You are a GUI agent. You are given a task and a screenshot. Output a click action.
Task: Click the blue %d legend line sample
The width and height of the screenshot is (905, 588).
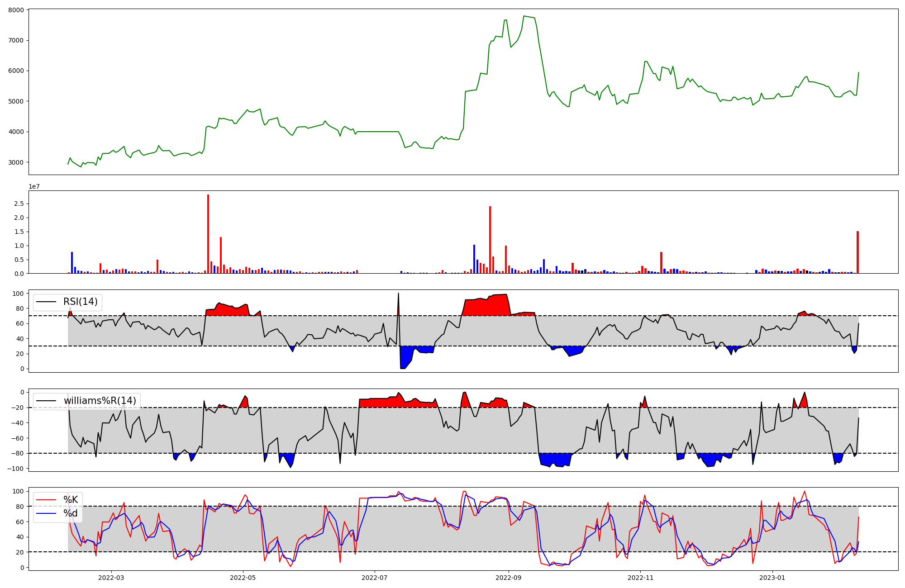(46, 513)
